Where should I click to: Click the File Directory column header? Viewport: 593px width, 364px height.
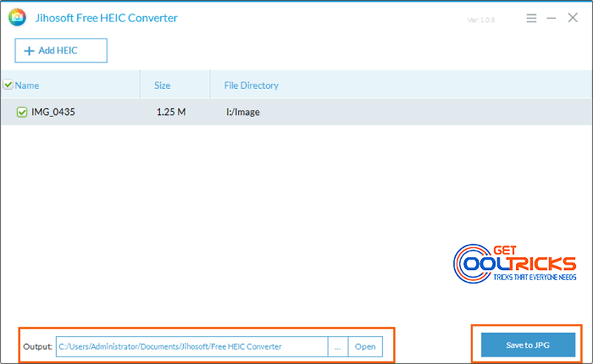click(251, 85)
